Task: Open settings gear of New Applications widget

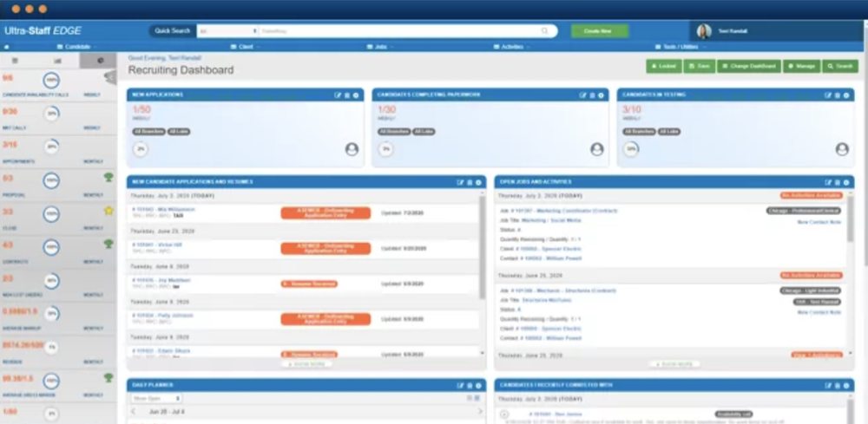Action: coord(355,95)
